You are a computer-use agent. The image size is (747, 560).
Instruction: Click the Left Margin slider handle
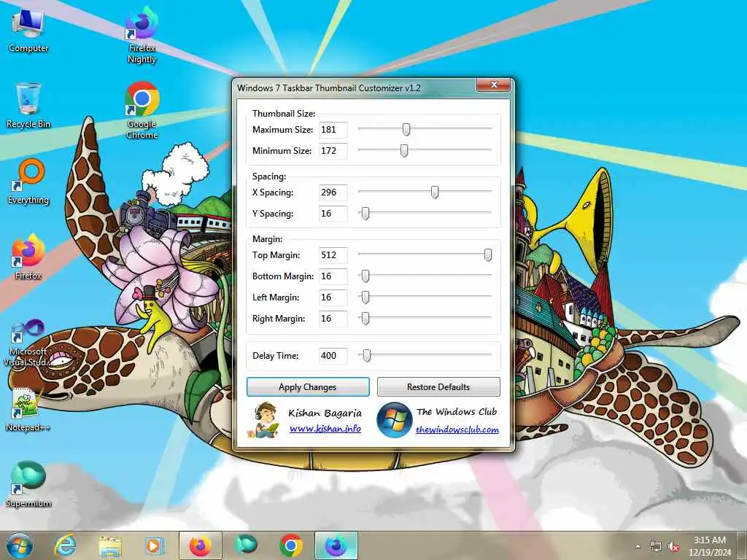coord(365,297)
